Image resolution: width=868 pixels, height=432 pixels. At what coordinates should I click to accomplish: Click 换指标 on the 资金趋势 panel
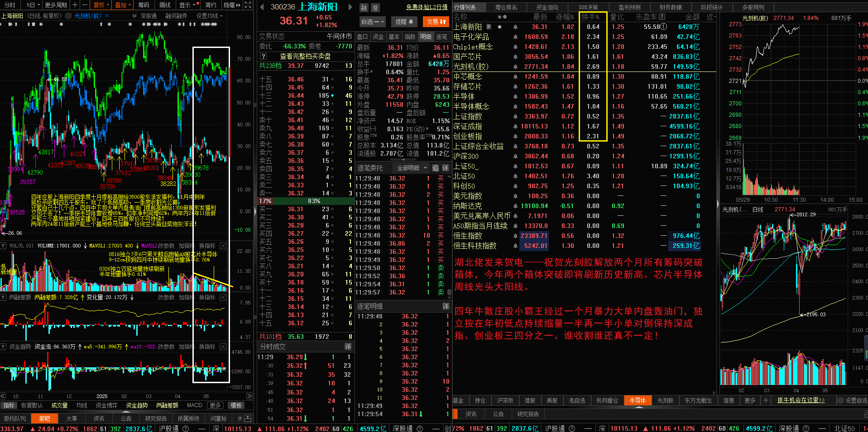207,347
